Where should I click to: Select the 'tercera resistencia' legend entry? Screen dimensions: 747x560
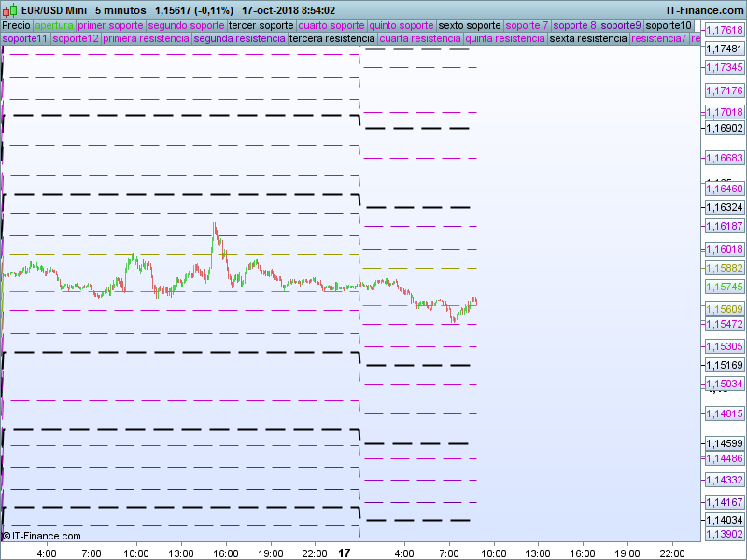[331, 39]
